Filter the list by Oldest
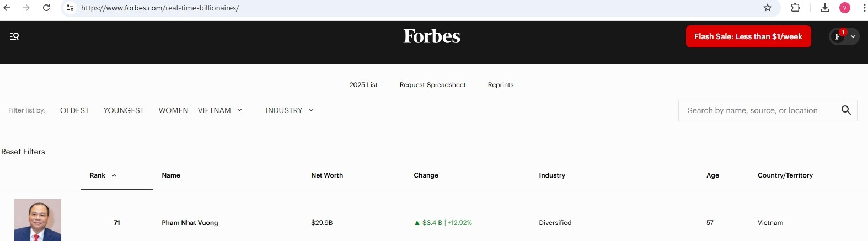The image size is (868, 241). [74, 110]
